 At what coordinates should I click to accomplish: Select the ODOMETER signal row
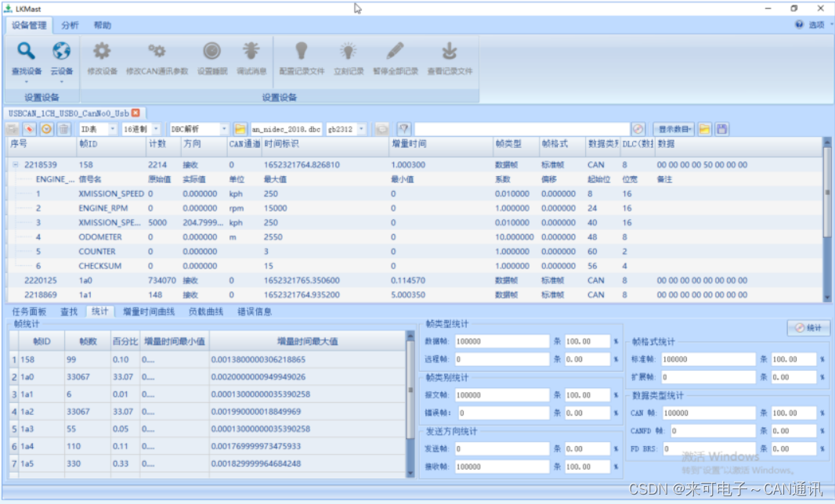415,237
